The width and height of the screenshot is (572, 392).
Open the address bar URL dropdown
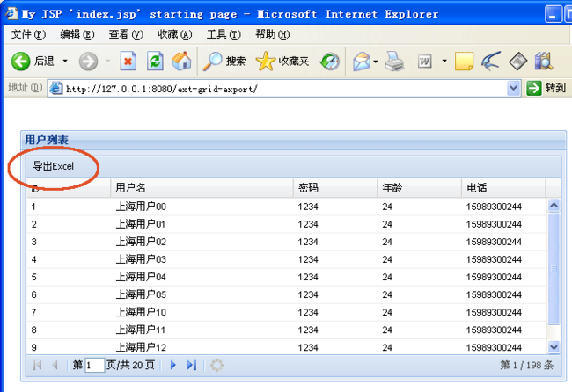pyautogui.click(x=514, y=88)
